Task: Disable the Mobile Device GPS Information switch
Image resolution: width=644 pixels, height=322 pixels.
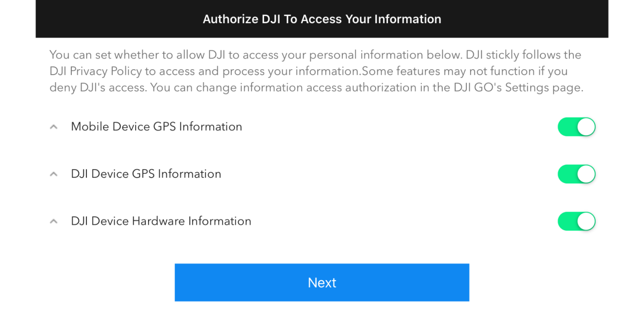Action: pos(576,127)
